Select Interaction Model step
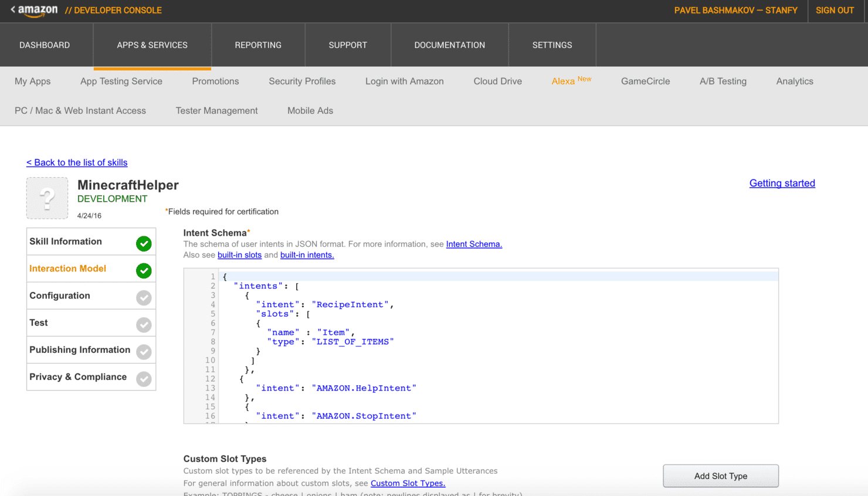Viewport: 868px width, 496px height. [91, 269]
